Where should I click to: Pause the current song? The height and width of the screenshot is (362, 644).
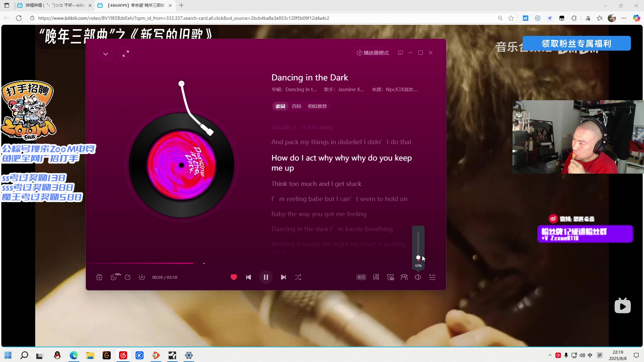[266, 278]
